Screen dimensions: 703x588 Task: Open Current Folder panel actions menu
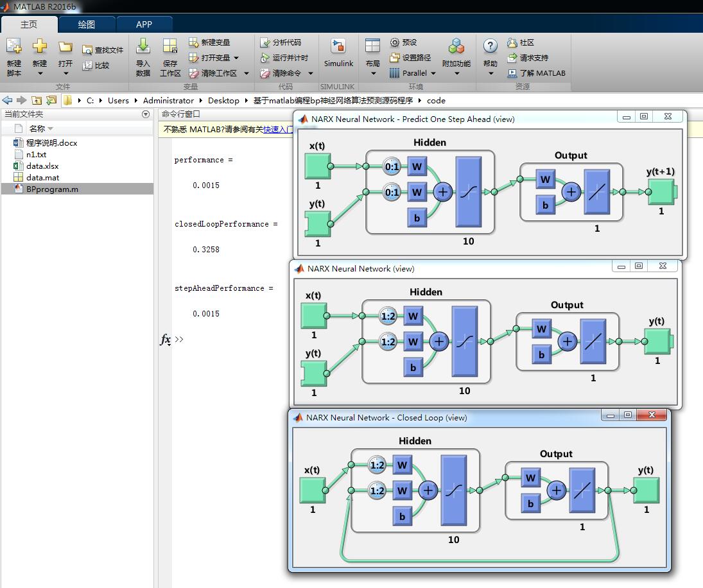pyautogui.click(x=146, y=114)
